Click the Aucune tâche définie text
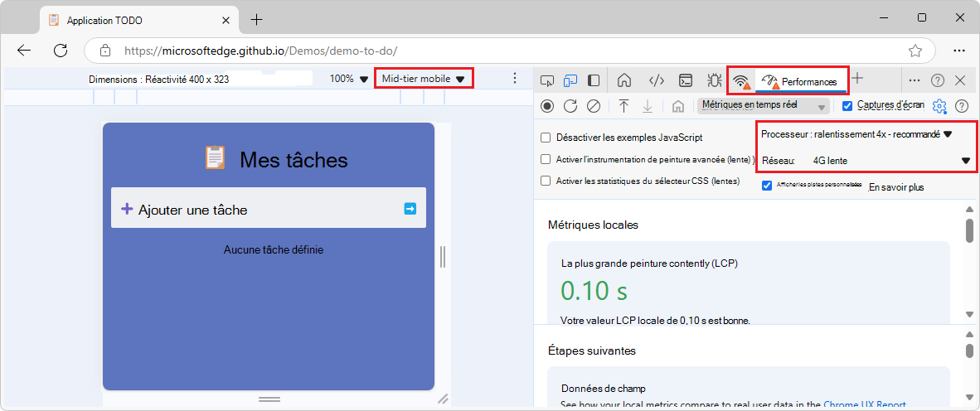980x411 pixels. pos(273,250)
